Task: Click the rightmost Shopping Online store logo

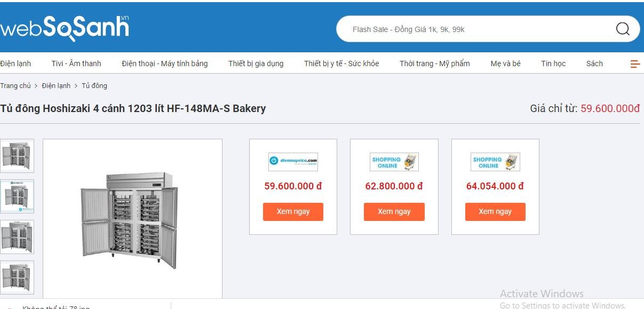Action: [495, 162]
